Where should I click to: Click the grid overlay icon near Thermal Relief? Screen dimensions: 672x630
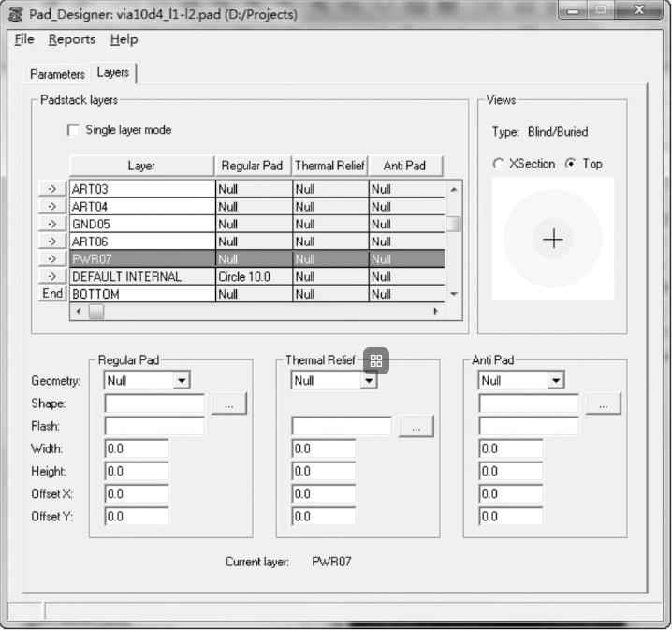(376, 360)
